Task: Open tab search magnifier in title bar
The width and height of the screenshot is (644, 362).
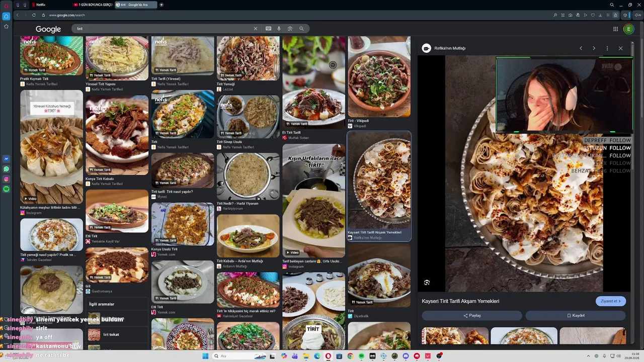Action: [612, 5]
